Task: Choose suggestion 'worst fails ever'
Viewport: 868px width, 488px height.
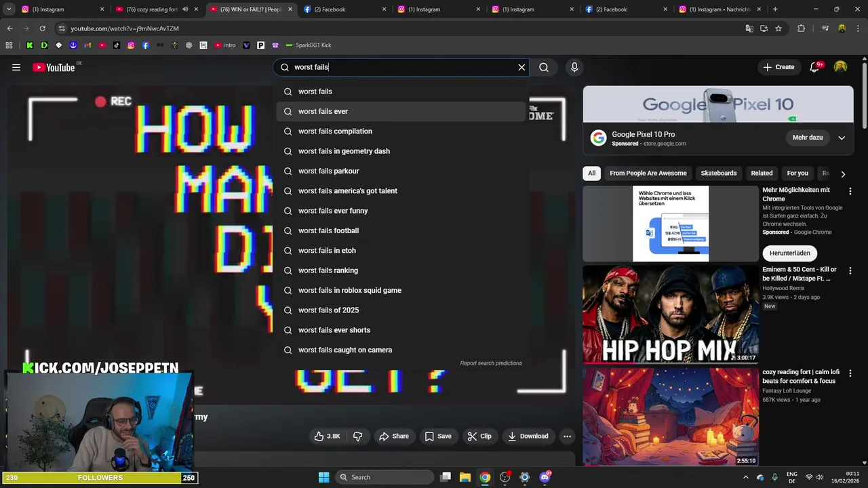Action: click(402, 111)
